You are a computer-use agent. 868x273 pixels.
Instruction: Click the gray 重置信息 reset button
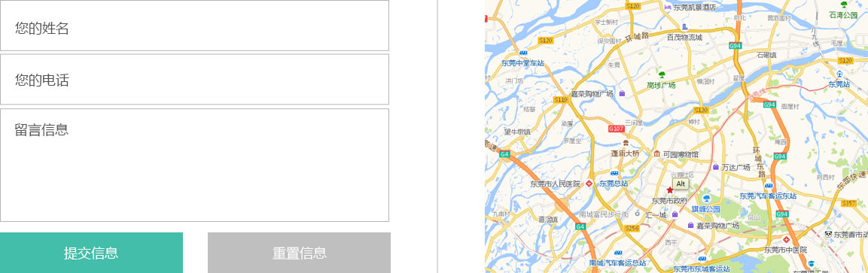299,253
